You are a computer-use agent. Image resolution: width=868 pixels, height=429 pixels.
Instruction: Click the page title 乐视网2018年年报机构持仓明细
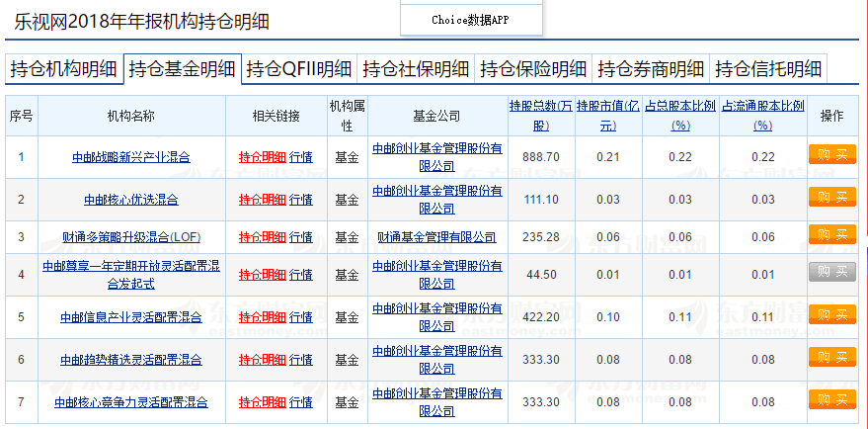click(x=142, y=22)
